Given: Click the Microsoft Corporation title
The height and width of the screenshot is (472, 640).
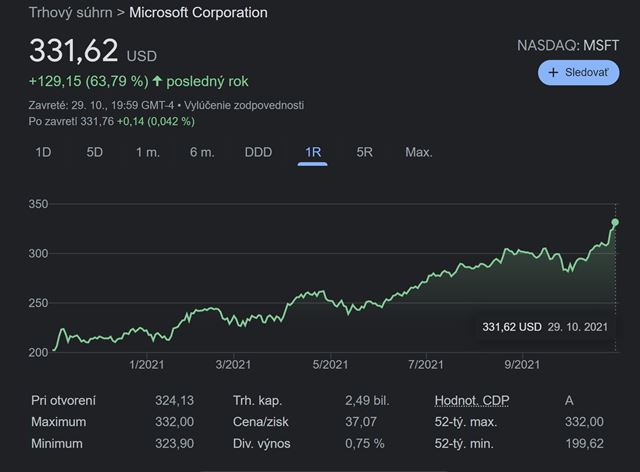Looking at the screenshot, I should point(198,13).
